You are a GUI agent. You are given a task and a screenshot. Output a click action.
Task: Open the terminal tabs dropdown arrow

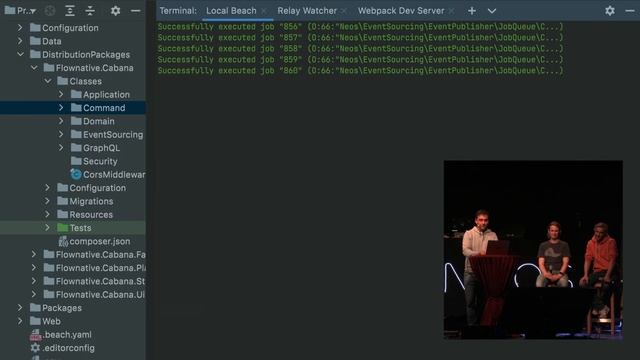(492, 11)
